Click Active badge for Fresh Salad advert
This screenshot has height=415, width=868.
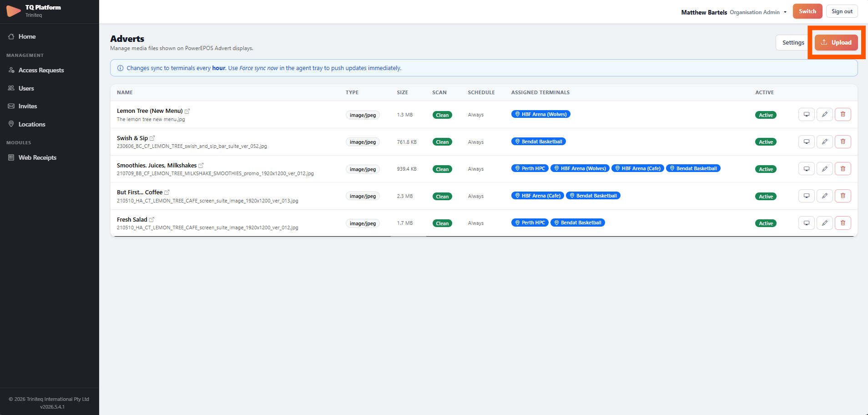click(x=766, y=223)
